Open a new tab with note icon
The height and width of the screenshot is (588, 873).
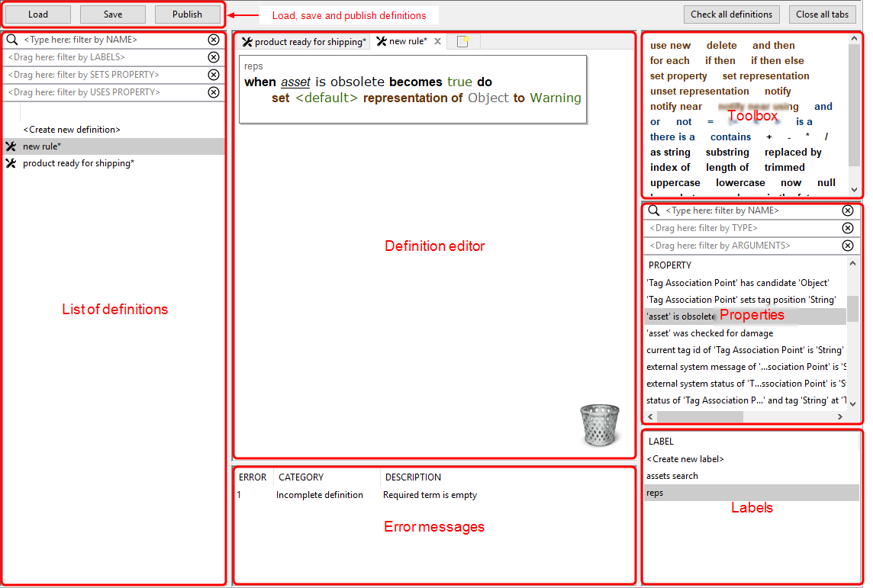[x=462, y=41]
